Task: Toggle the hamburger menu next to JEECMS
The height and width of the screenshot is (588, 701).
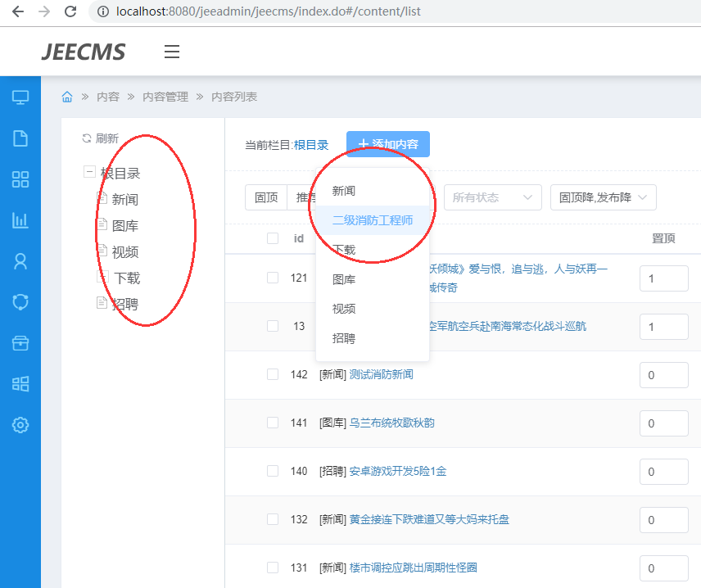Action: click(172, 52)
